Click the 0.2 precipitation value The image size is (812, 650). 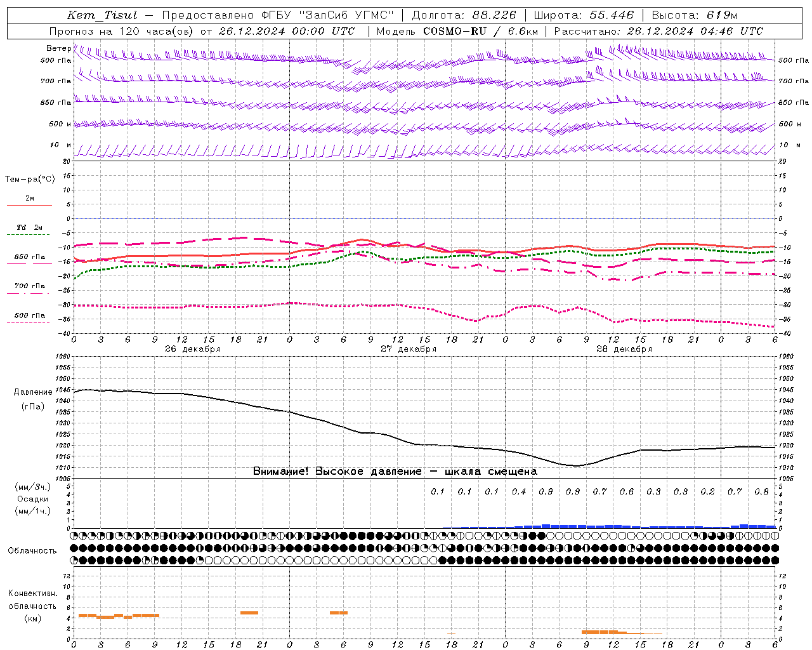click(x=707, y=491)
